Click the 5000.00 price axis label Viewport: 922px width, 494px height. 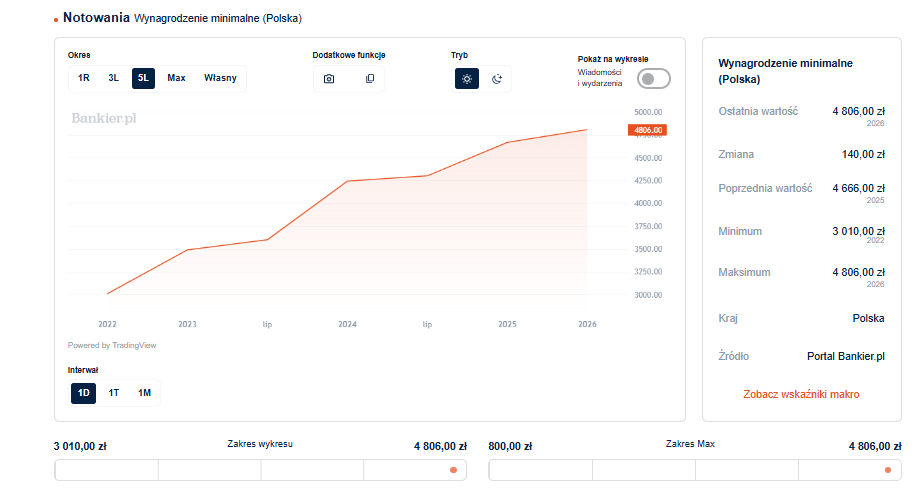pyautogui.click(x=648, y=112)
